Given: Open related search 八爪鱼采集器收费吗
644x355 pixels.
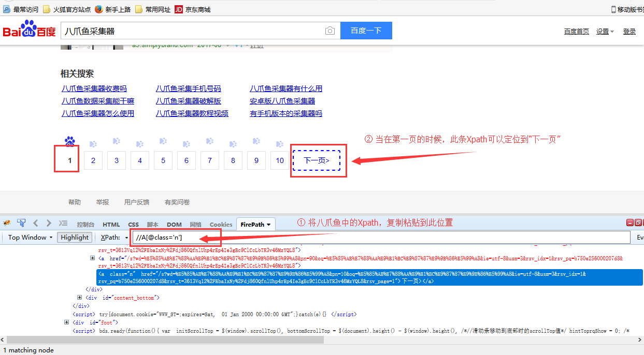Looking at the screenshot, I should [x=94, y=88].
